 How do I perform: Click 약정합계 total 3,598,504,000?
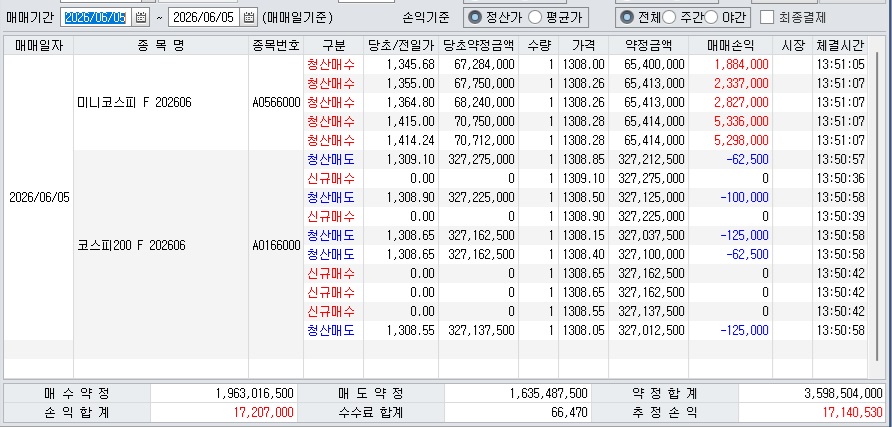[x=844, y=393]
